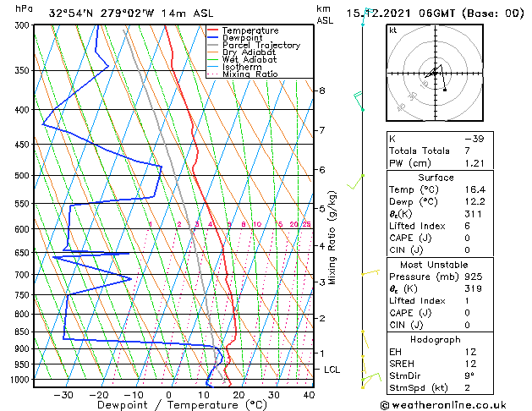Click the Mixing Ratio legend label

(x=250, y=74)
